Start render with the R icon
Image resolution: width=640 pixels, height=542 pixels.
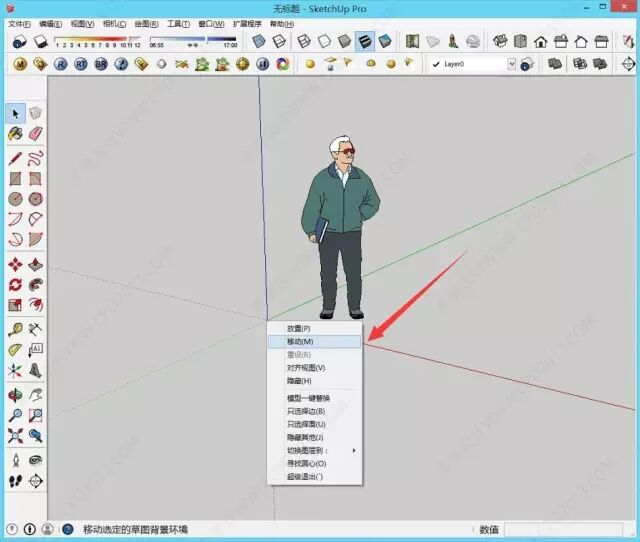pos(60,64)
